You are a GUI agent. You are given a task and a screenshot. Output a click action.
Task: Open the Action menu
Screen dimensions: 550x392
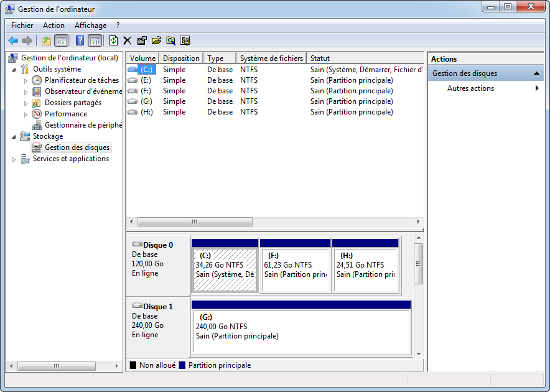pos(54,26)
